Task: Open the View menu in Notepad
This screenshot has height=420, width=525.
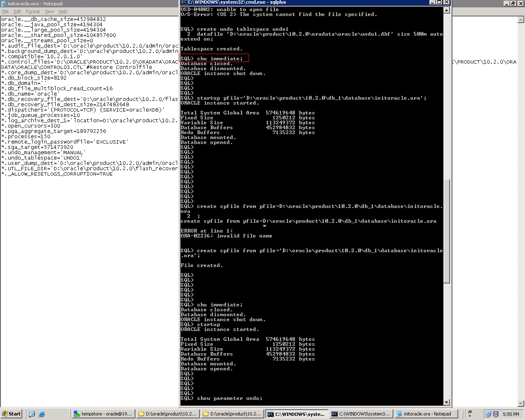Action: [x=49, y=11]
